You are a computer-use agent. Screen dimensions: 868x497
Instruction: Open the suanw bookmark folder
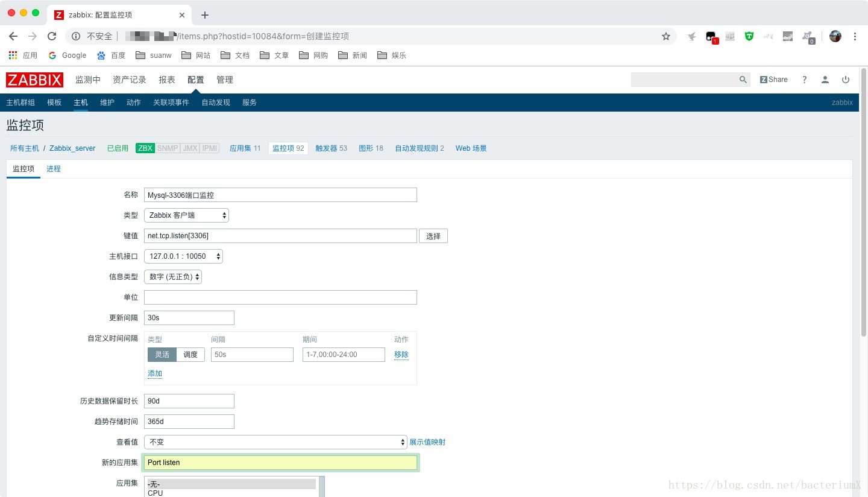tap(154, 55)
